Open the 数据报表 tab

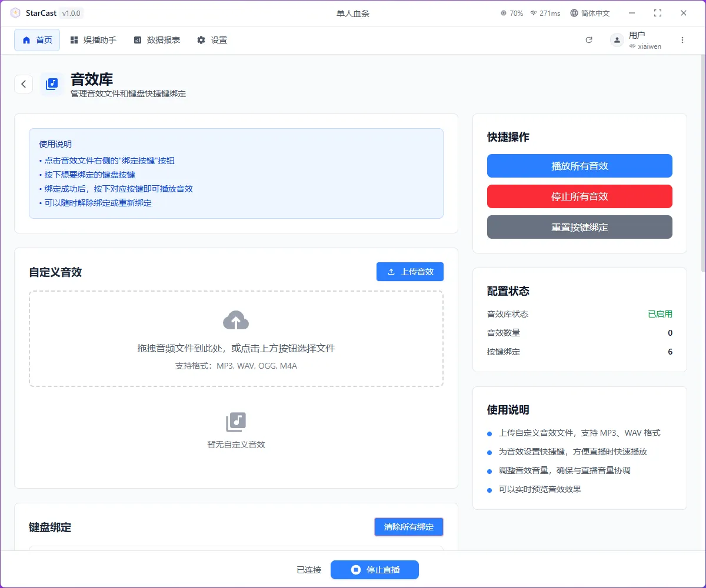point(156,41)
